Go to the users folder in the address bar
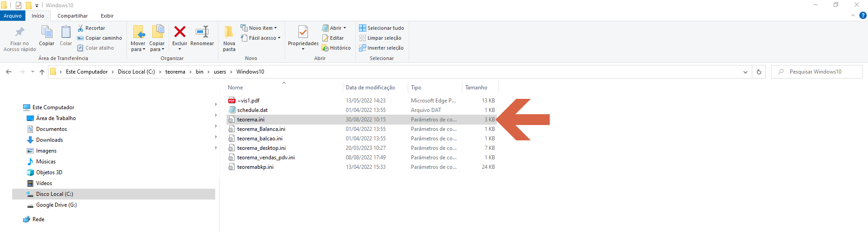The image size is (868, 232). 220,72
